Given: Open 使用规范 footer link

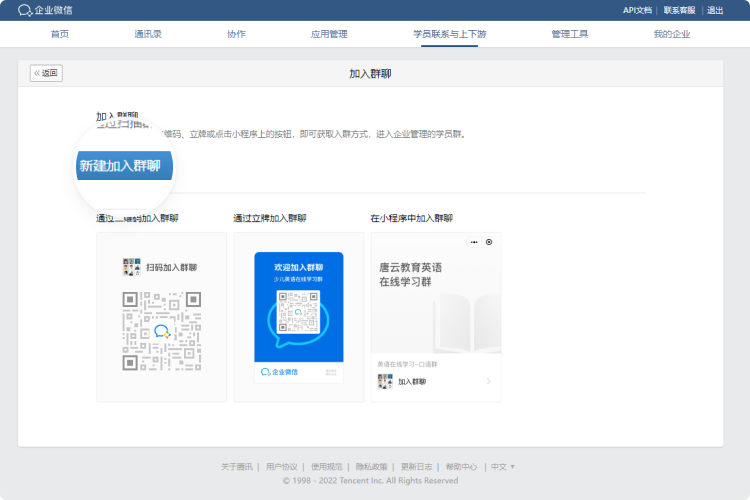Looking at the screenshot, I should (x=327, y=467).
